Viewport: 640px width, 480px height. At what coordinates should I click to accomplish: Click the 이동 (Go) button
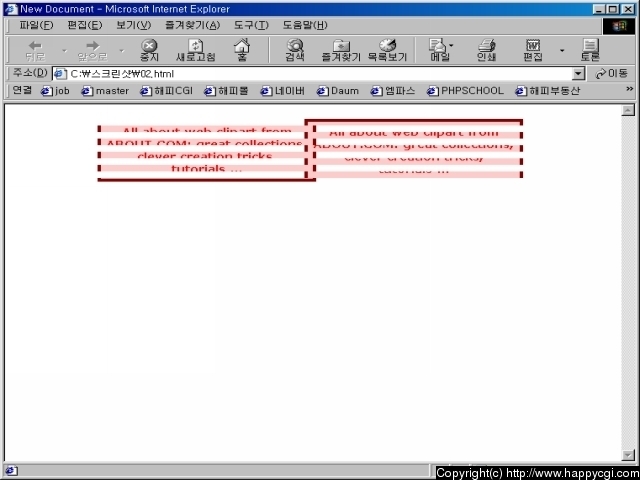tap(611, 74)
